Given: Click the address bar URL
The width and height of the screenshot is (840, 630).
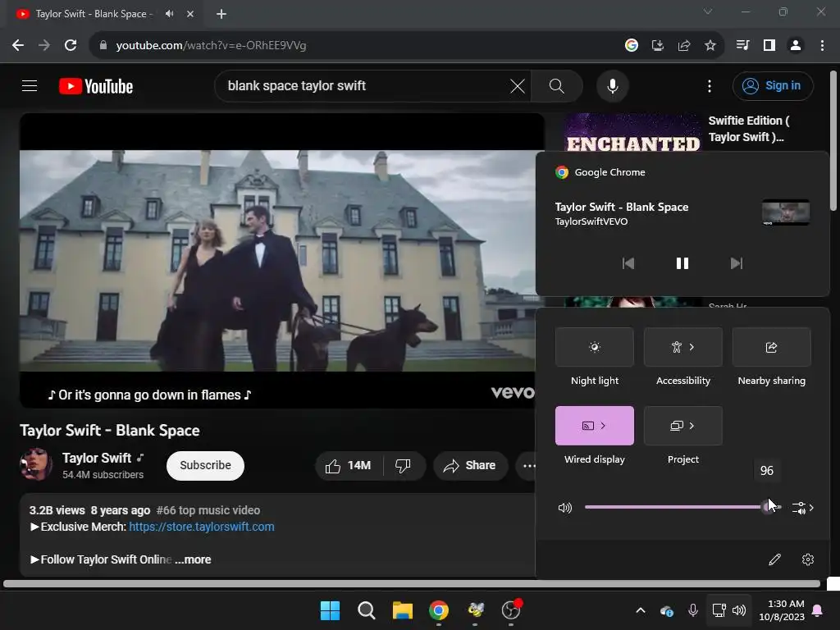Looking at the screenshot, I should click(211, 46).
